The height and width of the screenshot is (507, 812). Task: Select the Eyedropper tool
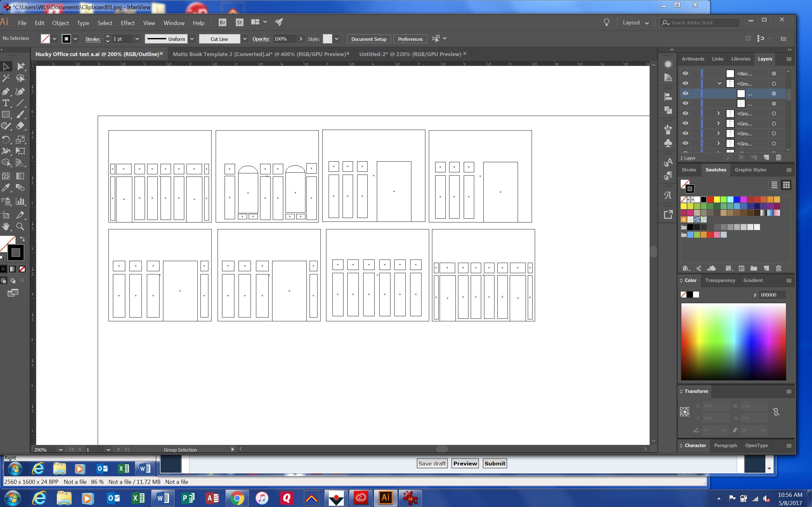pyautogui.click(x=6, y=188)
